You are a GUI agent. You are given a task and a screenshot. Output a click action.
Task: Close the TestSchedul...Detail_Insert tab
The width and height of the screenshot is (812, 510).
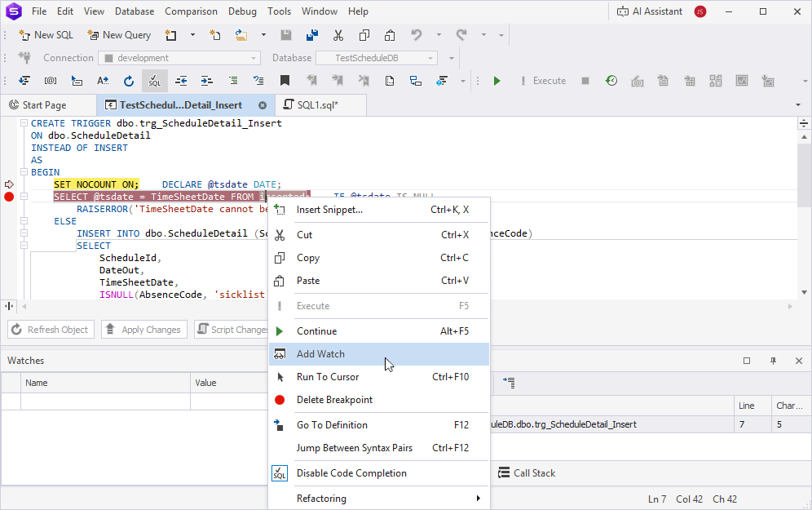coord(263,105)
